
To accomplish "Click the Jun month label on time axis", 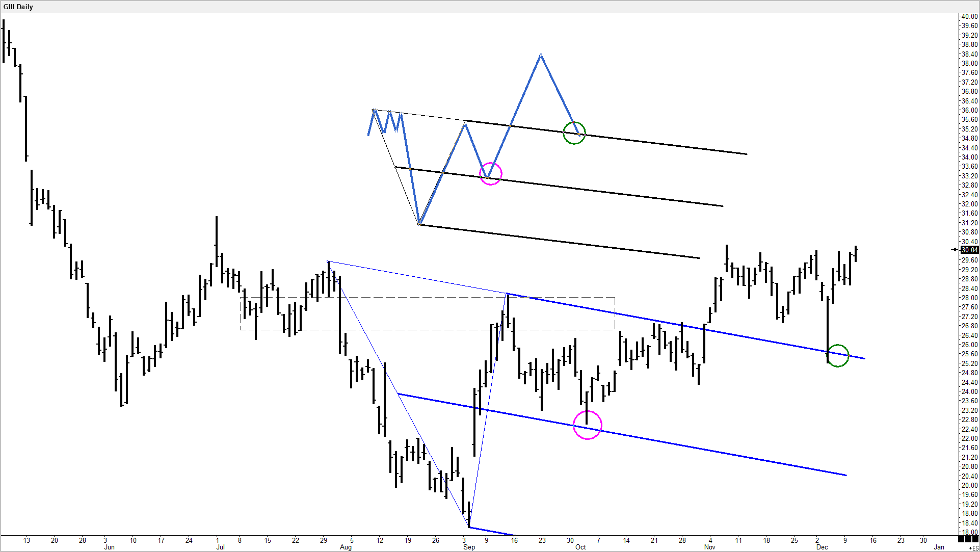I will point(109,547).
